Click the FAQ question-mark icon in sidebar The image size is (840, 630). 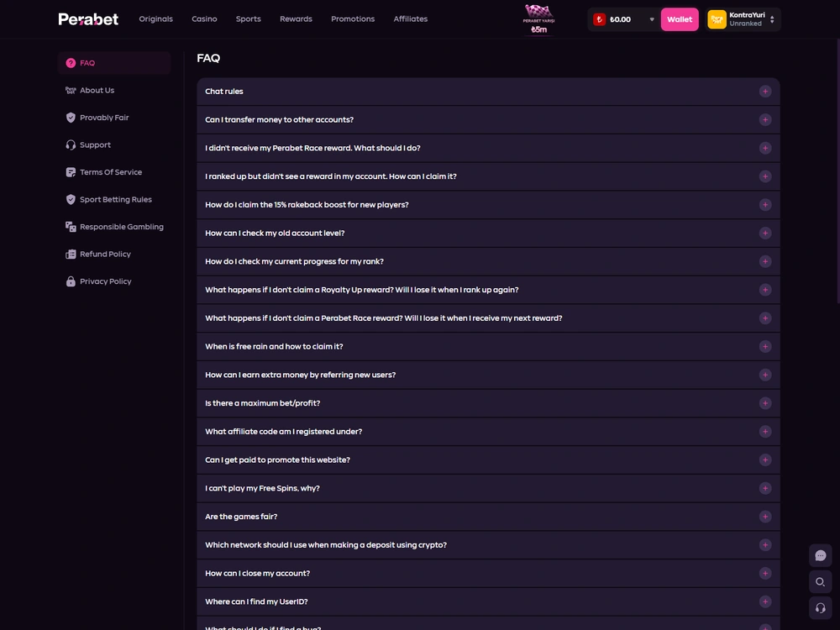click(71, 63)
